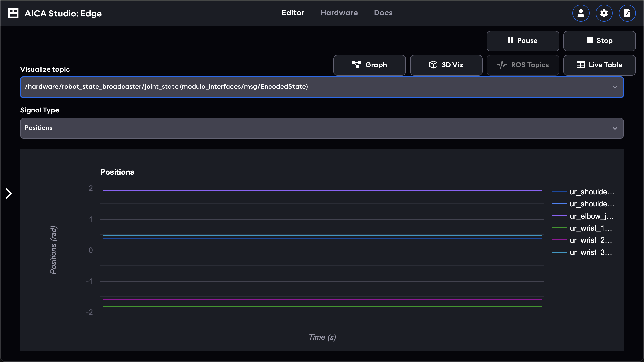Open the Docs tab
Image resolution: width=644 pixels, height=362 pixels.
click(x=383, y=13)
